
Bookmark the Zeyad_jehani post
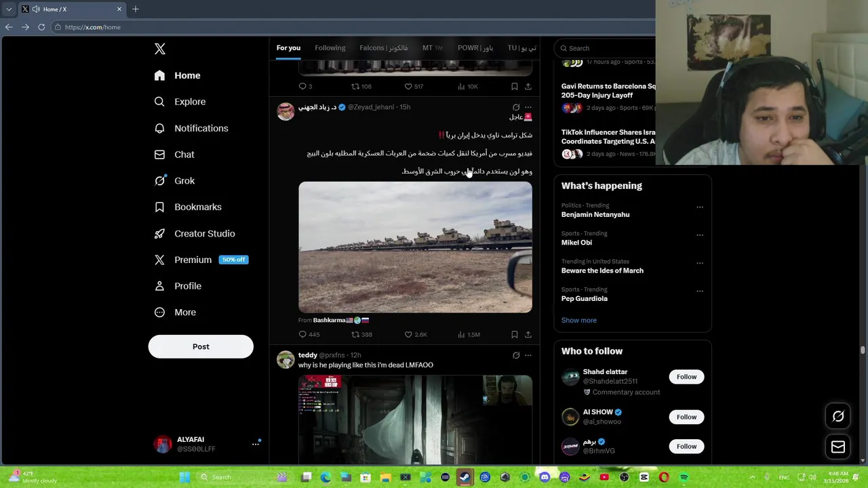click(x=515, y=334)
